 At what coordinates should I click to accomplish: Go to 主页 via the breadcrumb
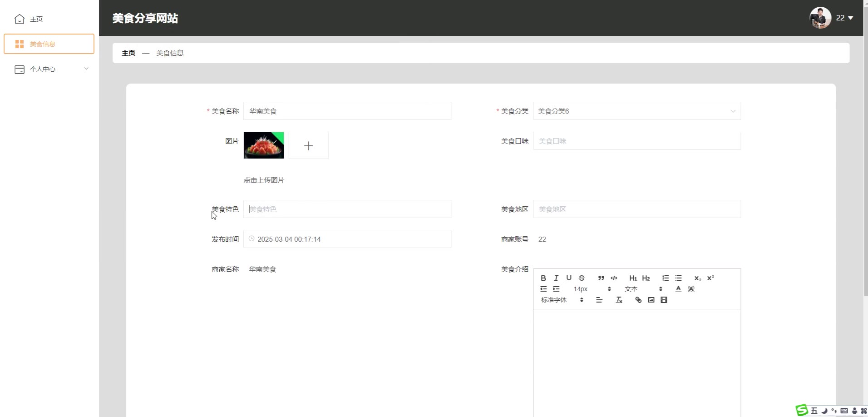click(128, 53)
